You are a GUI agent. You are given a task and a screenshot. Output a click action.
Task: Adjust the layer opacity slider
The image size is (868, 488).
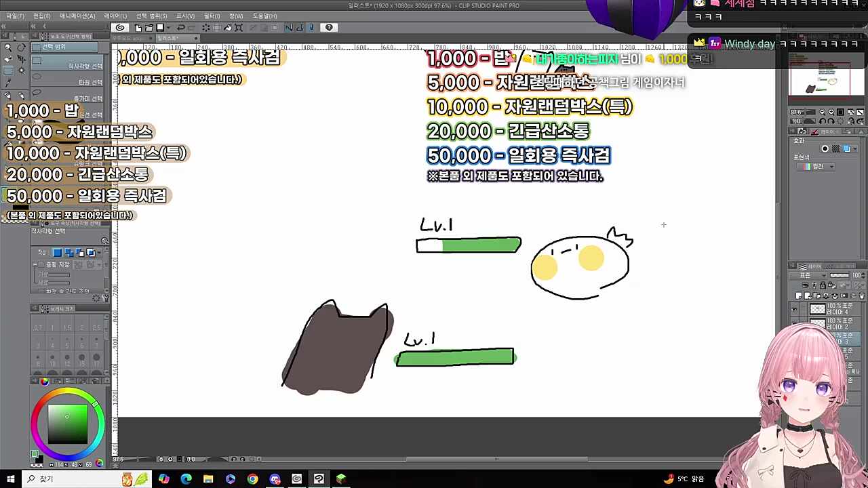point(840,276)
